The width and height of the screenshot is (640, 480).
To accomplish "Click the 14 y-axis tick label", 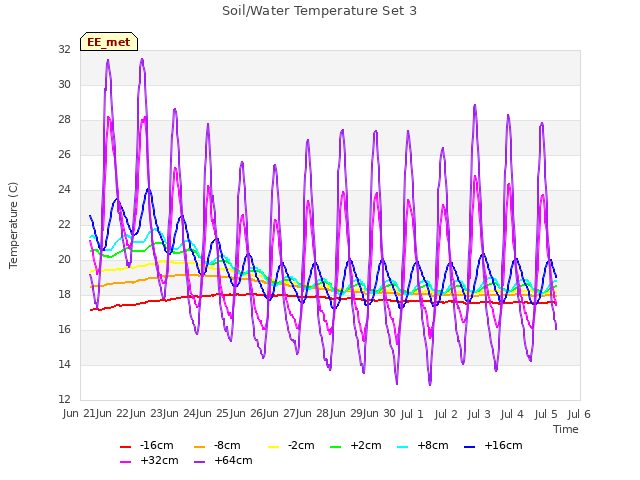I will 64,365.
